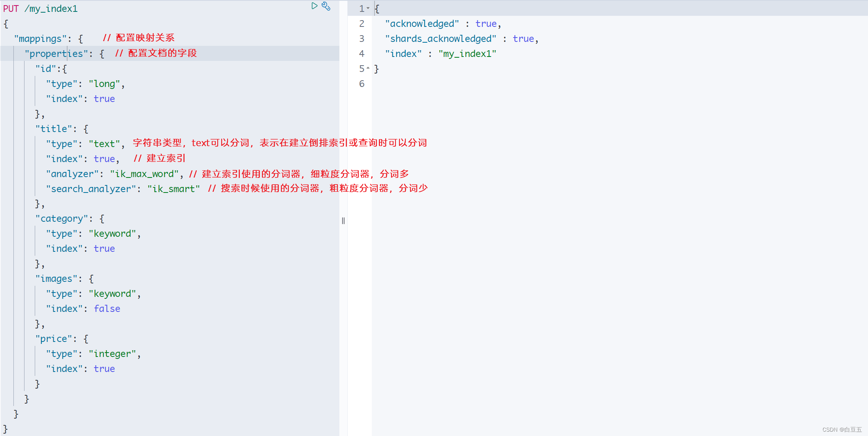Select the "long" type value
This screenshot has height=436, width=868.
point(104,84)
